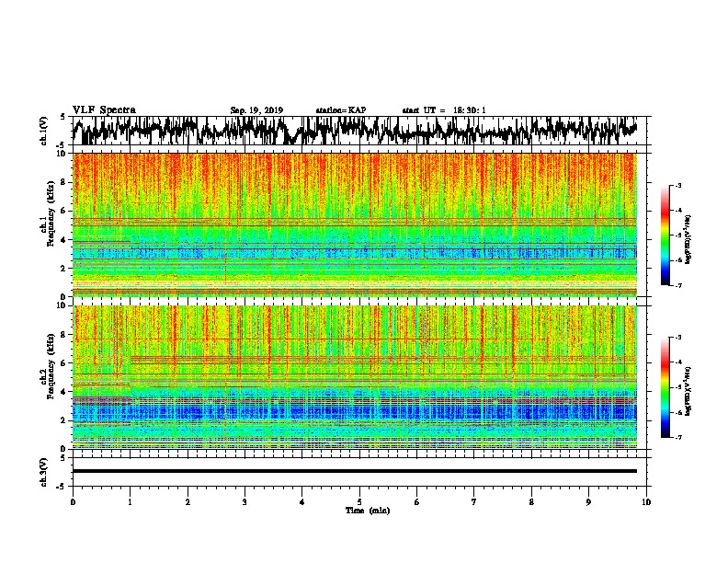
Task: Click the ch.2 frequency tick label "2"
Action: 63,420
